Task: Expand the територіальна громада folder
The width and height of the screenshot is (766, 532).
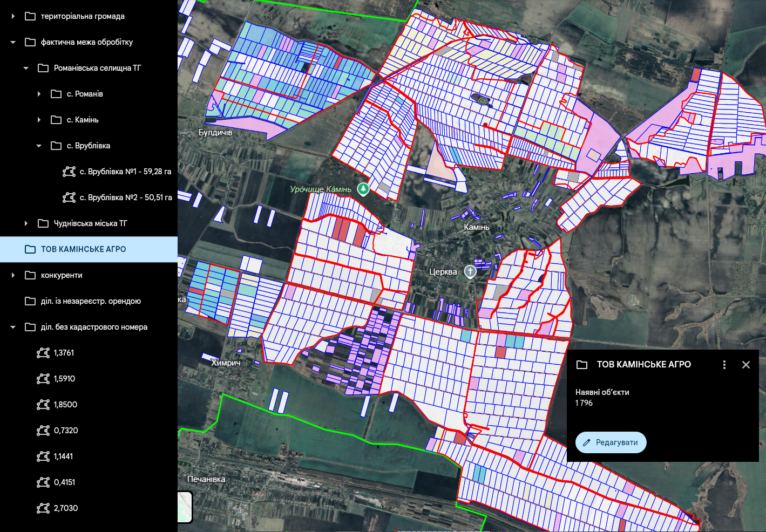Action: (13, 16)
